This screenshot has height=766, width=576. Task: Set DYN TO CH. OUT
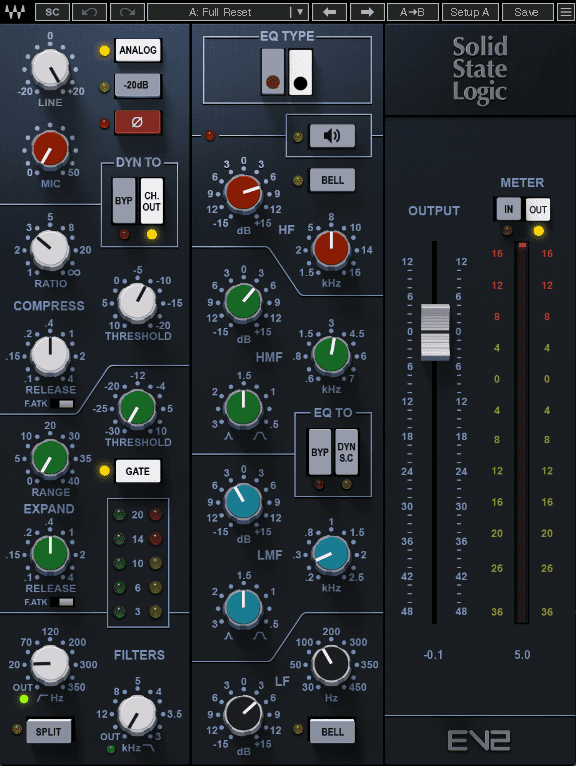click(x=151, y=201)
